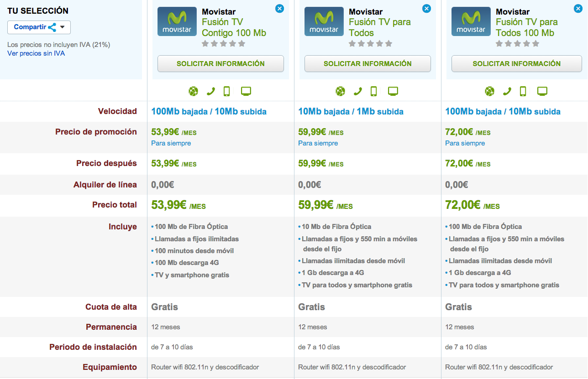Rate Fusión TV para Todos 100 Mb with stars
The width and height of the screenshot is (588, 379).
[x=518, y=44]
